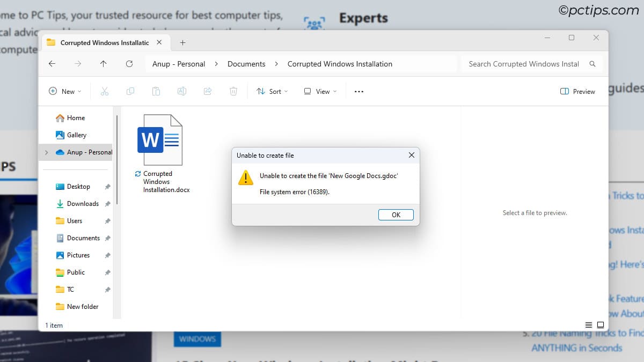
Task: Open the See more toolbar menu
Action: [358, 91]
